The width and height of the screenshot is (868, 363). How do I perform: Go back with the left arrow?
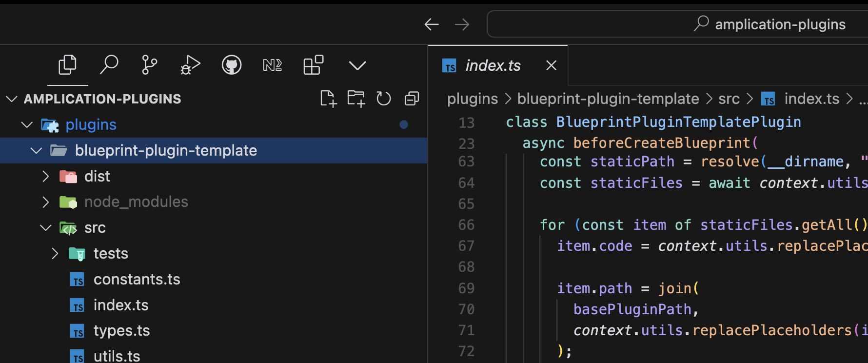(432, 24)
